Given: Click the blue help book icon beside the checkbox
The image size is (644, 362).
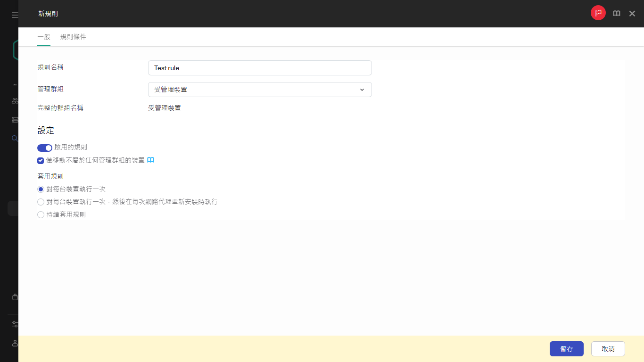Looking at the screenshot, I should [x=150, y=160].
